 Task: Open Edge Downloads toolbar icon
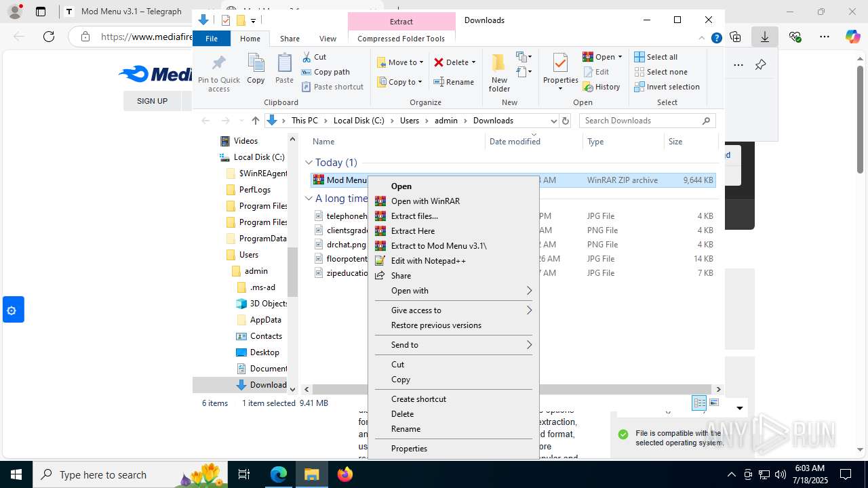pyautogui.click(x=765, y=37)
